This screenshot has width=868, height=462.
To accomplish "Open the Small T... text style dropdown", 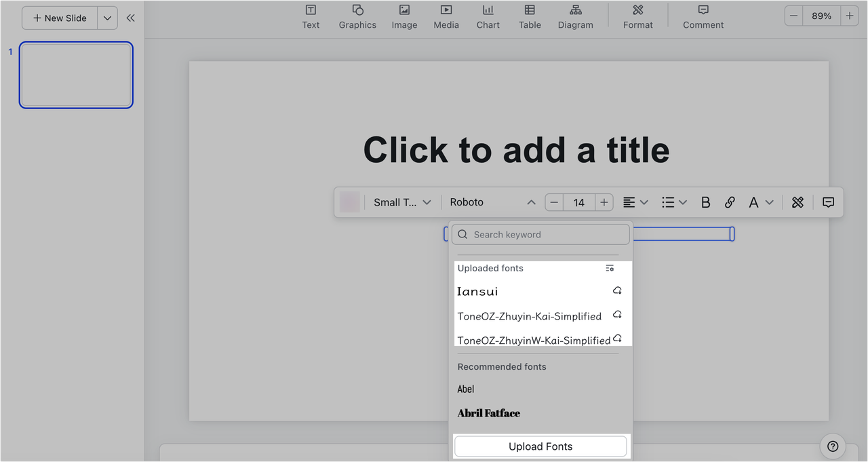I will point(402,202).
